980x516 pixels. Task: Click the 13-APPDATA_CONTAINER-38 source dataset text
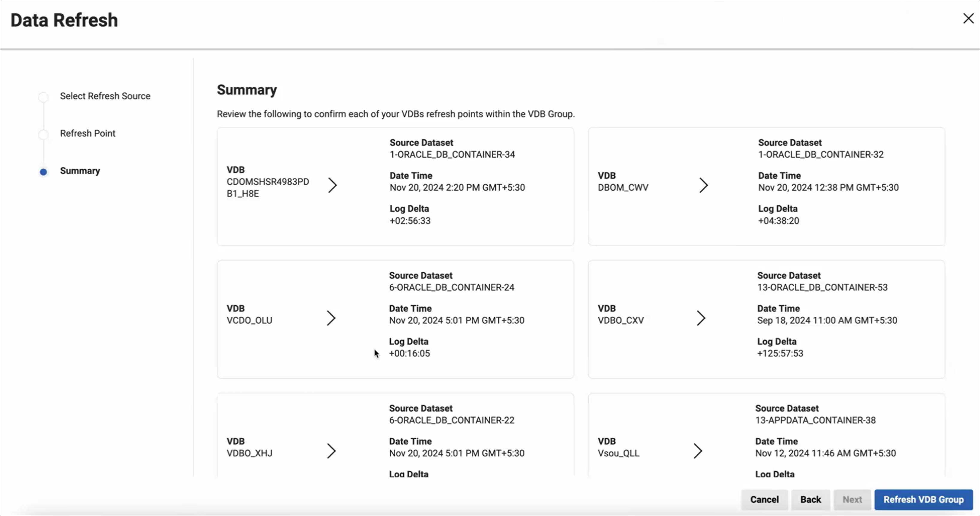(x=815, y=420)
